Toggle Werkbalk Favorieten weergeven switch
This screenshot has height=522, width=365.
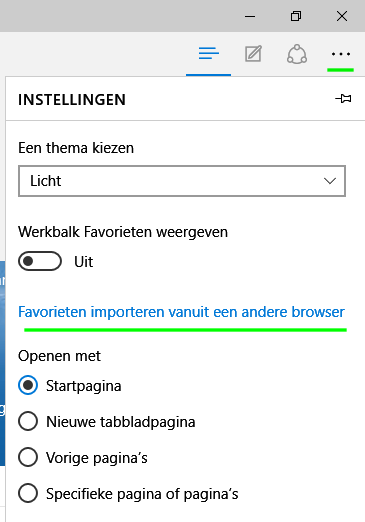[x=40, y=261]
